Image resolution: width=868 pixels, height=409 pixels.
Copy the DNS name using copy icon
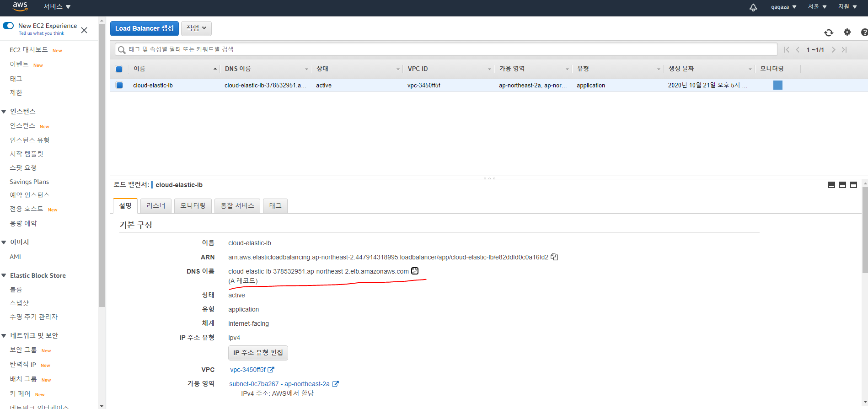point(415,271)
